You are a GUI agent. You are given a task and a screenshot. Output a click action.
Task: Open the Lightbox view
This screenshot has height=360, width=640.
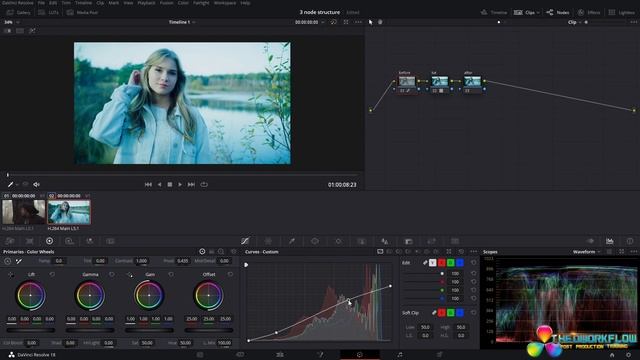click(621, 13)
